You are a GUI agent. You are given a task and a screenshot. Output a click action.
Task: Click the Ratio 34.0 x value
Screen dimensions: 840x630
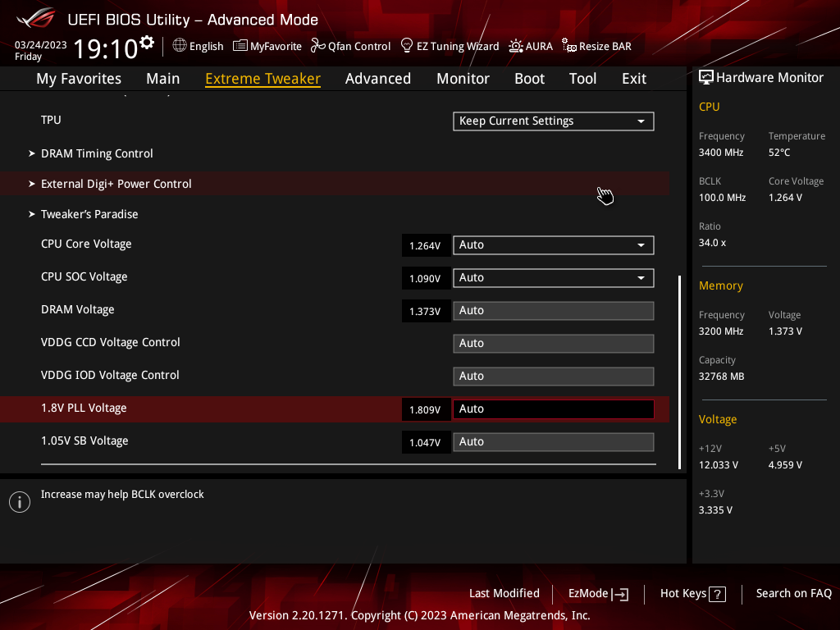[713, 243]
